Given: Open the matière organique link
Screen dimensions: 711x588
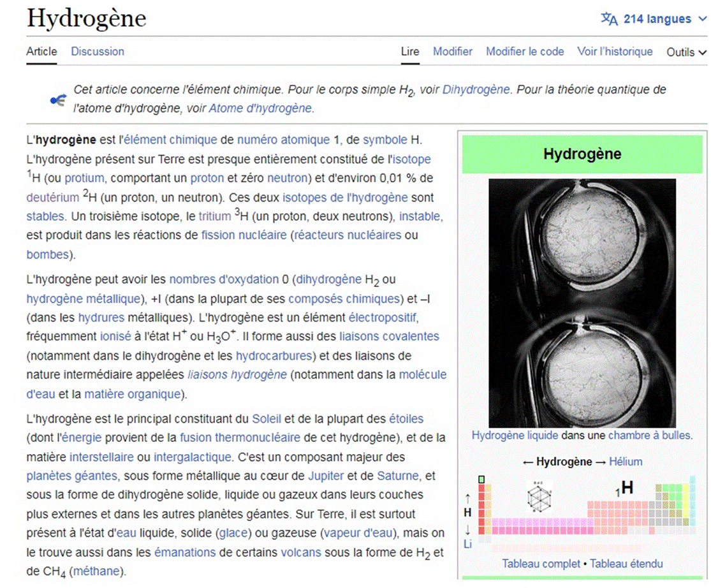Looking at the screenshot, I should pos(133,394).
